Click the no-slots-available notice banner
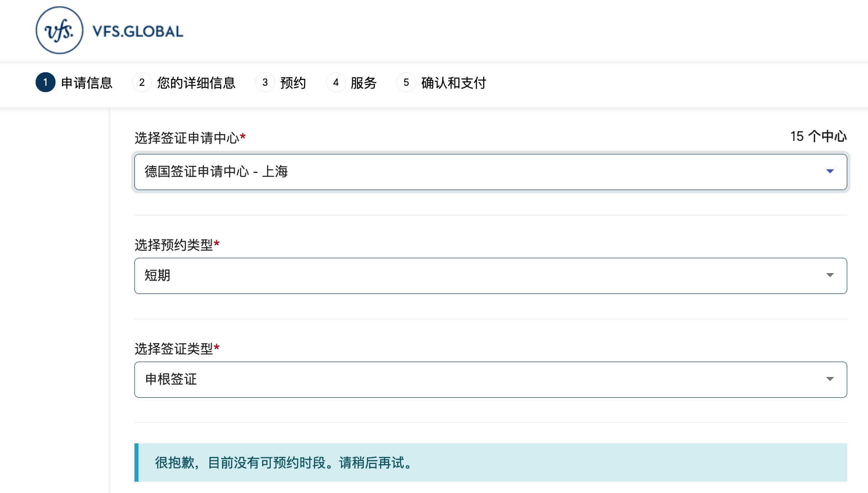 click(x=491, y=463)
